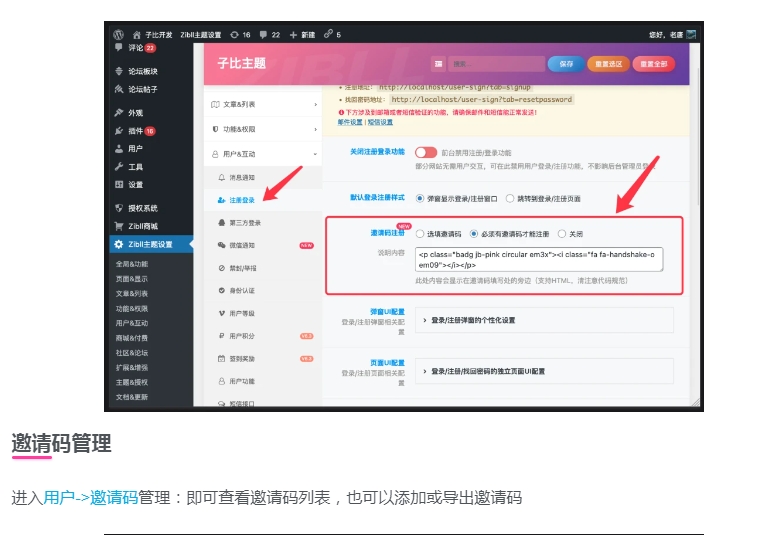The image size is (784, 535).
Task: Select 弹窗显示登录/注册窗口 radio option
Action: pos(420,198)
